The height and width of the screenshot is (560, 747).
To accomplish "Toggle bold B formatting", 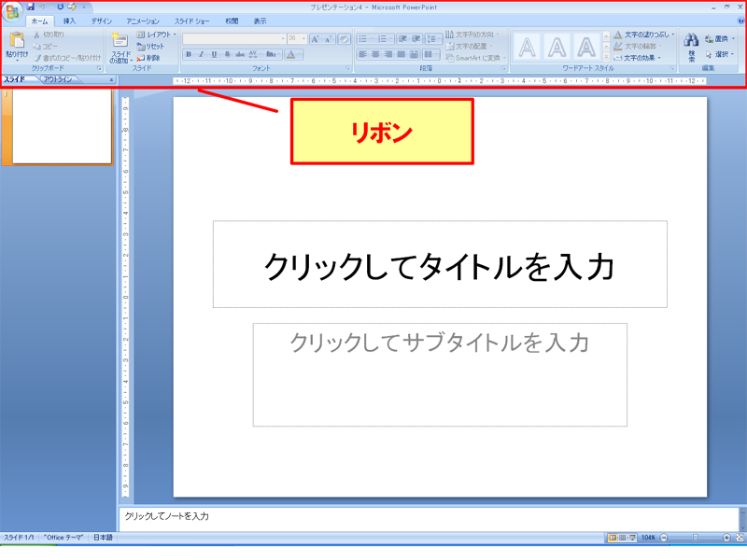I will [x=189, y=54].
